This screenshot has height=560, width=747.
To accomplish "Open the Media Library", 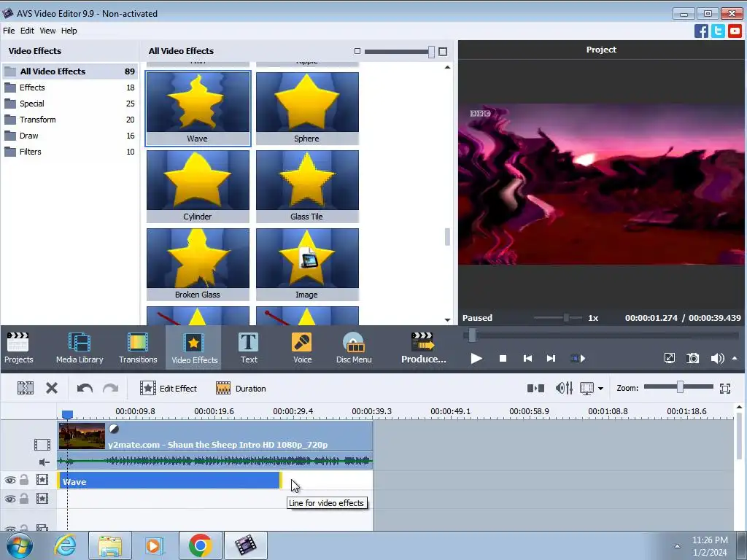I will pyautogui.click(x=80, y=348).
